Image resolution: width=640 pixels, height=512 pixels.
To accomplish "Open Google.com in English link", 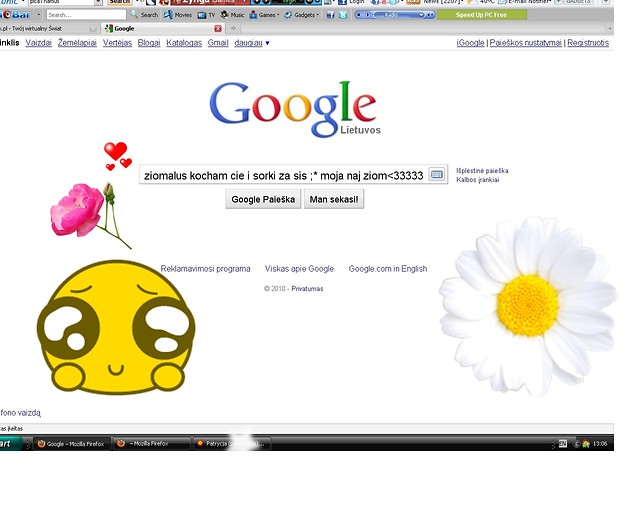I will (x=388, y=269).
